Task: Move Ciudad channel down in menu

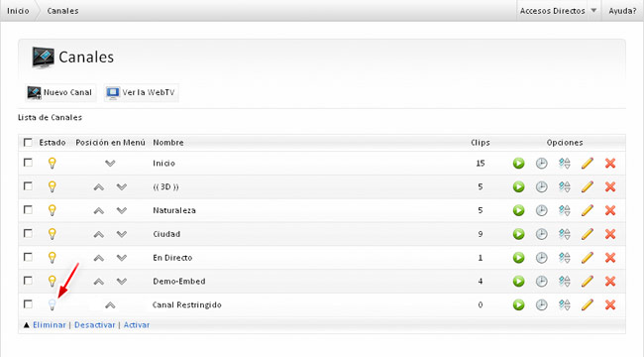Action: (x=122, y=234)
